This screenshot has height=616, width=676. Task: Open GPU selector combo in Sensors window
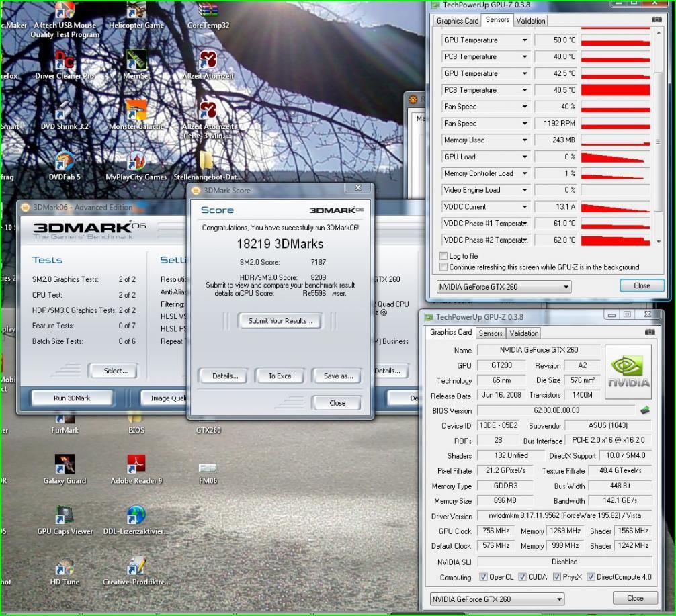tap(504, 287)
